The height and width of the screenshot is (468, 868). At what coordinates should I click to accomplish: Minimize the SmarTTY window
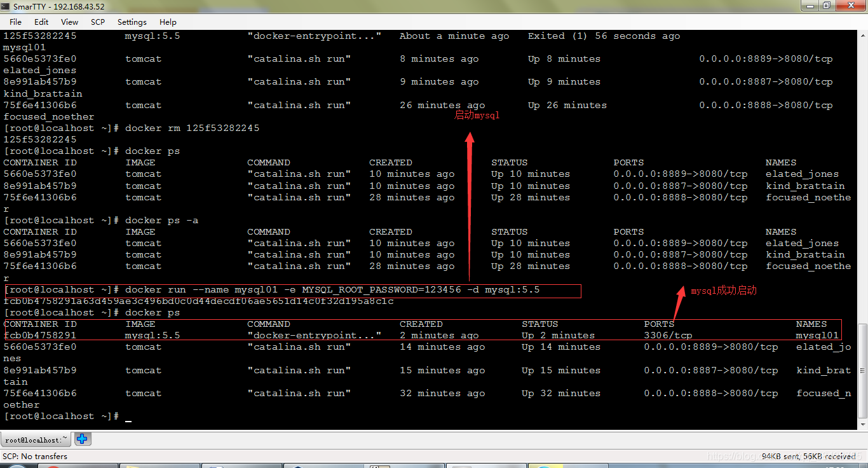point(809,6)
